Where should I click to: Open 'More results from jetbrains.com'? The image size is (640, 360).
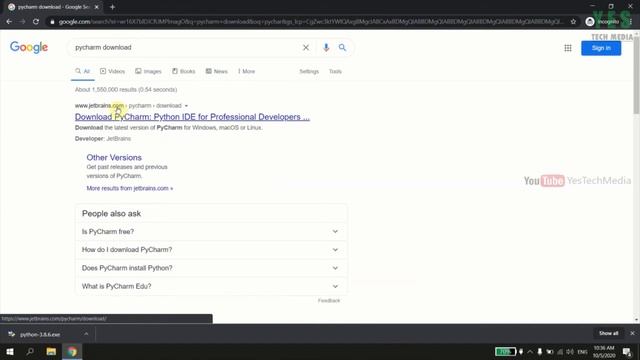130,188
